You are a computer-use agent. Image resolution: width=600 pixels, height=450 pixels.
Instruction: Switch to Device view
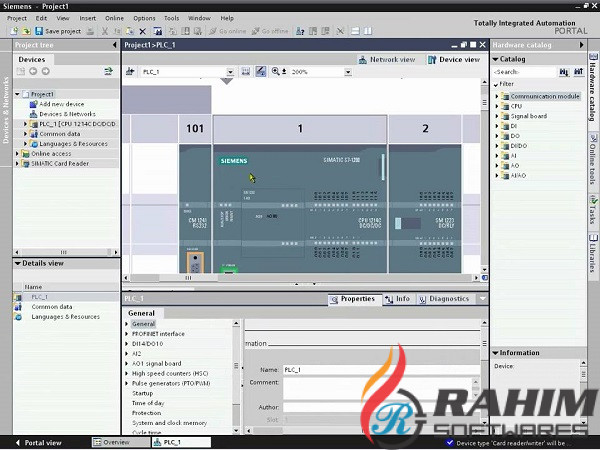pos(454,59)
